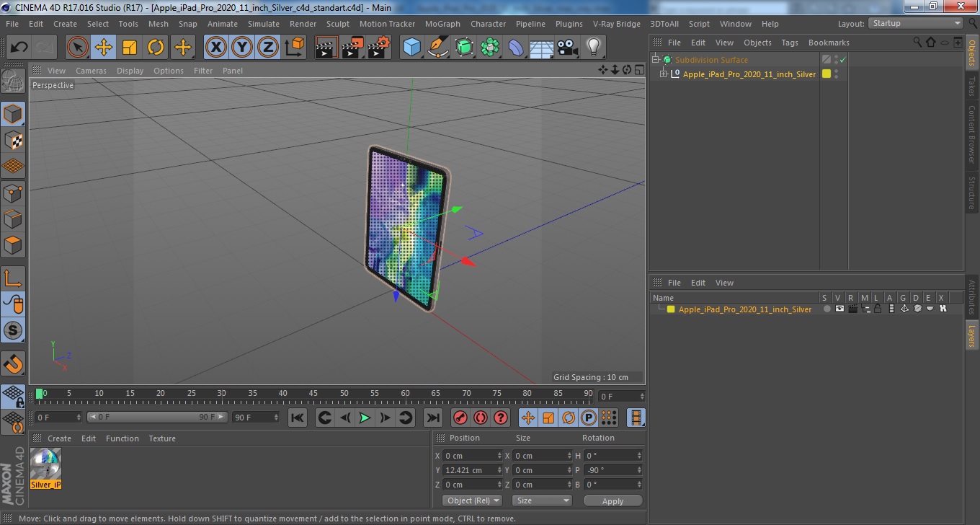Click yellow layer swatch in Layers panel
Viewport: 980px width, 525px height.
[671, 309]
